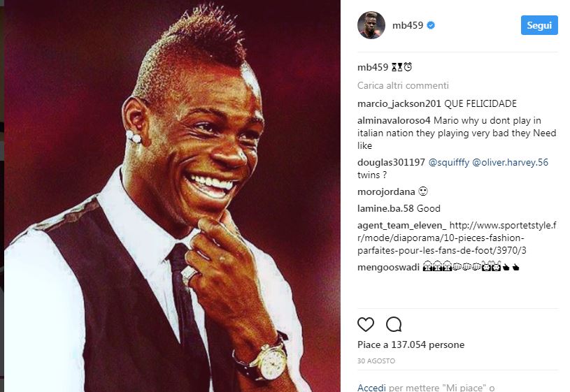
Task: Load more comments via Carica altri commenti
Action: click(403, 85)
